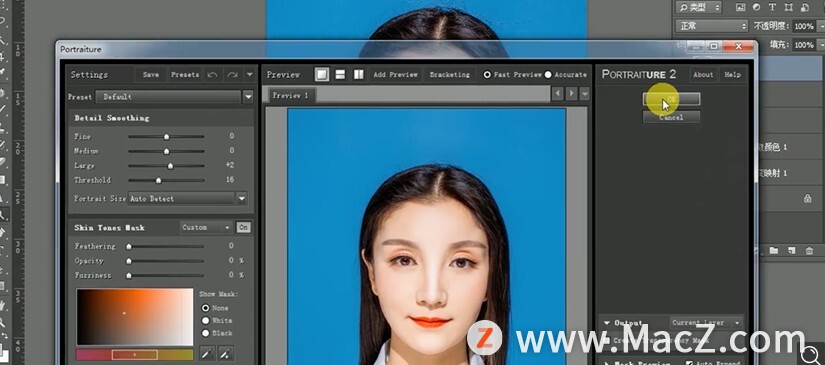Open Photoshop blend mode 正常 dropdown
The height and width of the screenshot is (365, 825).
(712, 26)
